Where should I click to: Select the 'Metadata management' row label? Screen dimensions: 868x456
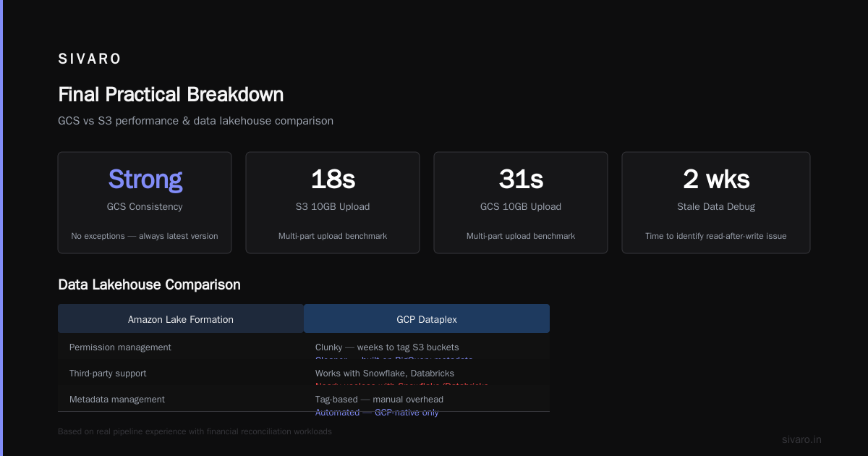coord(117,400)
